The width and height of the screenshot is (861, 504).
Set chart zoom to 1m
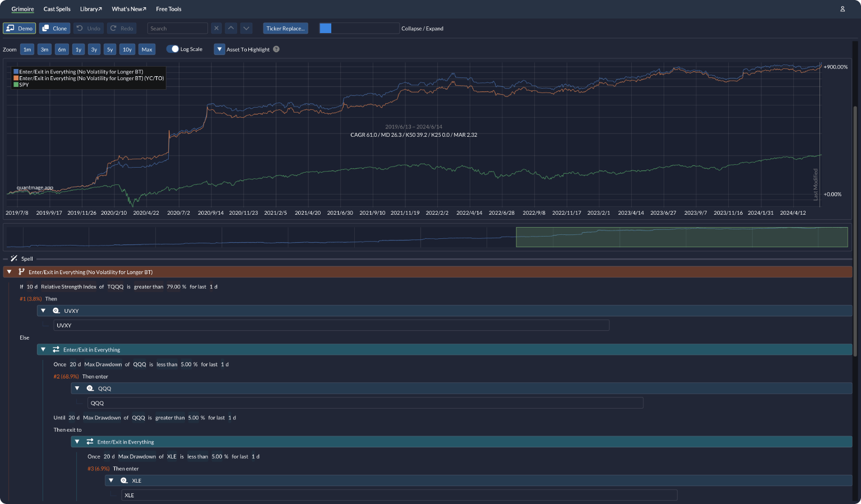[27, 49]
